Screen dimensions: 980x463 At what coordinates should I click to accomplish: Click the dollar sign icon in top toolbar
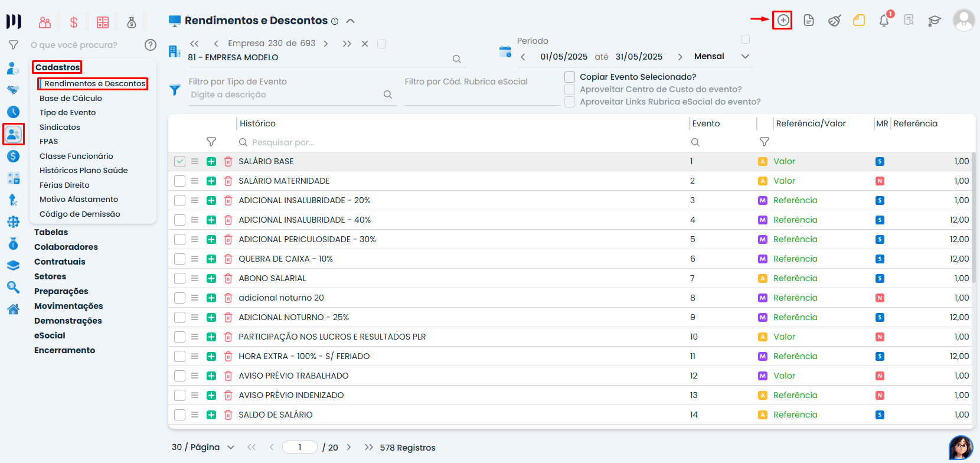pos(74,22)
